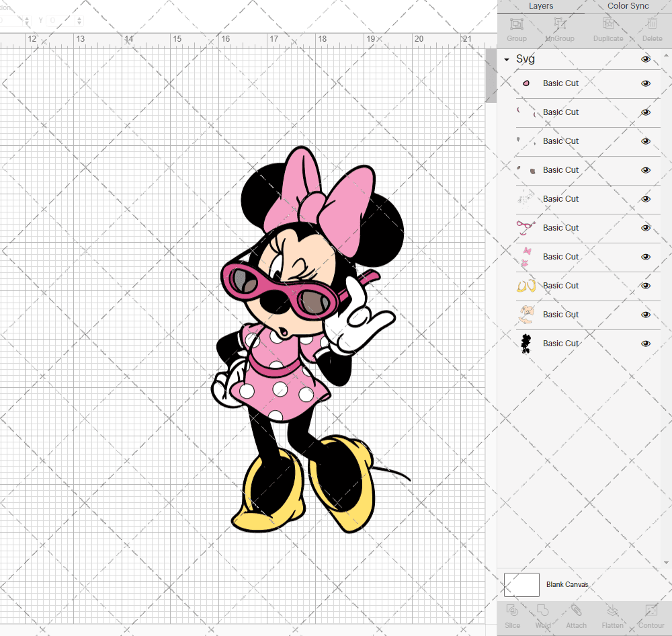Click the Y position stepper arrows
This screenshot has width=672, height=636.
pyautogui.click(x=79, y=20)
